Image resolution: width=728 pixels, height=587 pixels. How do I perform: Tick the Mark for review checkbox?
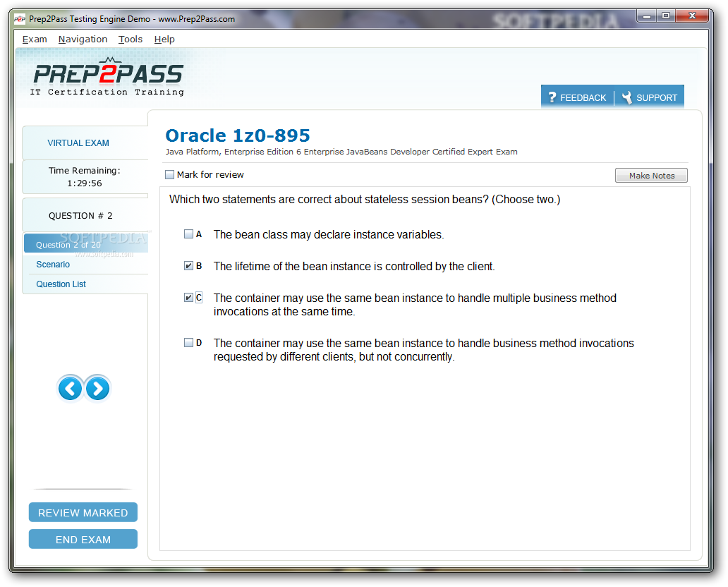pyautogui.click(x=169, y=174)
